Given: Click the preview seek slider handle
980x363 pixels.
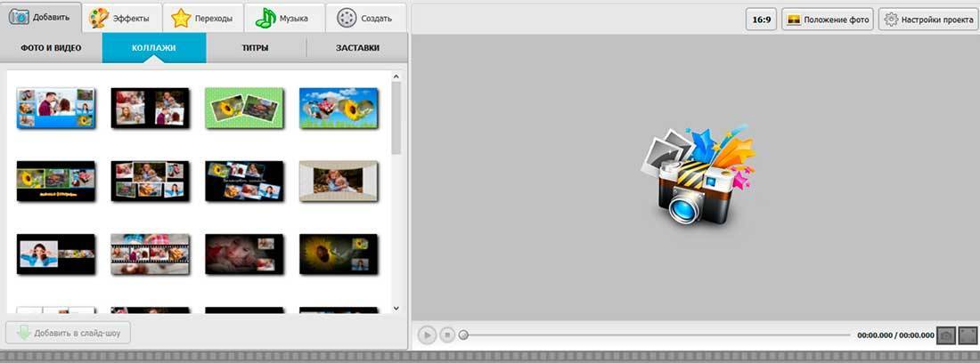Looking at the screenshot, I should click(x=463, y=335).
